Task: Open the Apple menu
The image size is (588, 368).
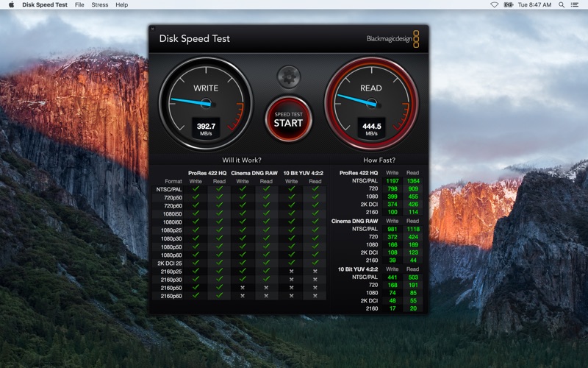Action: click(11, 4)
